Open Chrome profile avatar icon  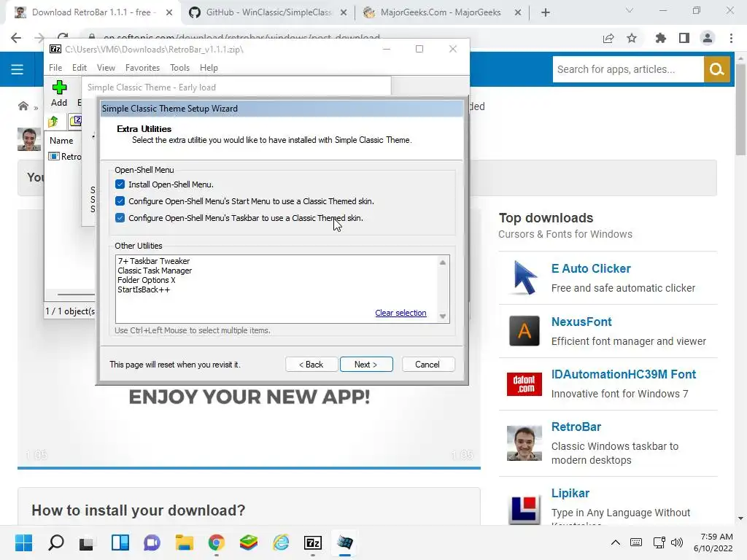tap(708, 39)
